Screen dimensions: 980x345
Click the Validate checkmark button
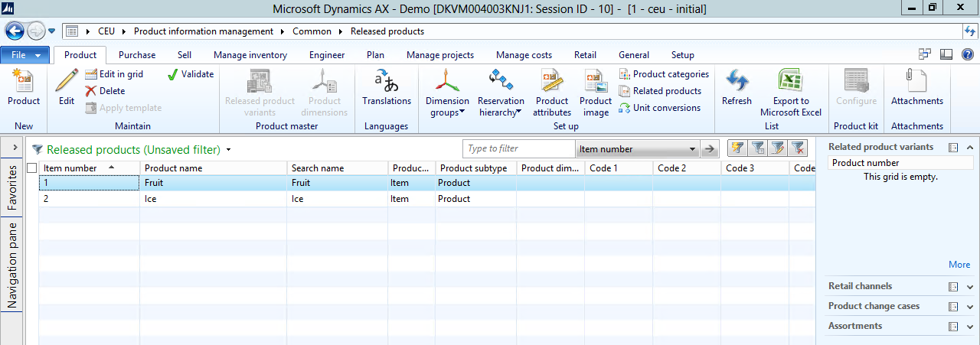(191, 74)
